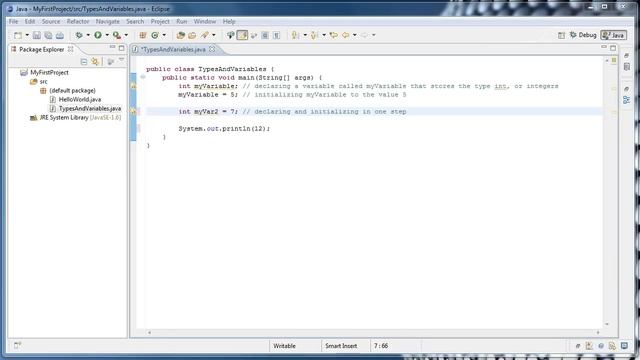Switch to Debug perspective
Image resolution: width=640 pixels, height=360 pixels.
(x=583, y=36)
